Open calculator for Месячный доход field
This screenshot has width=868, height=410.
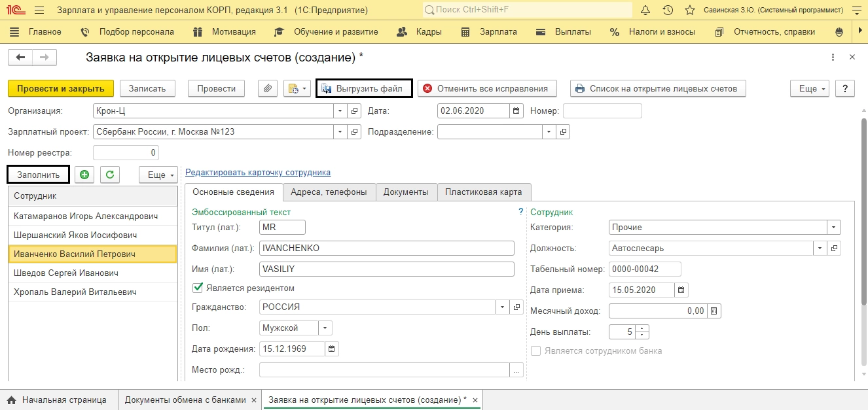tap(714, 311)
